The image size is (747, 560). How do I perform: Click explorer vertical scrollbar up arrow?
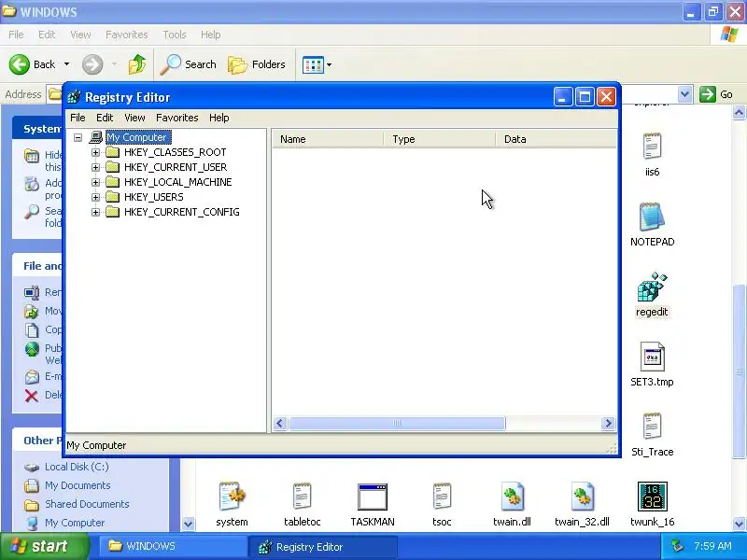click(739, 113)
